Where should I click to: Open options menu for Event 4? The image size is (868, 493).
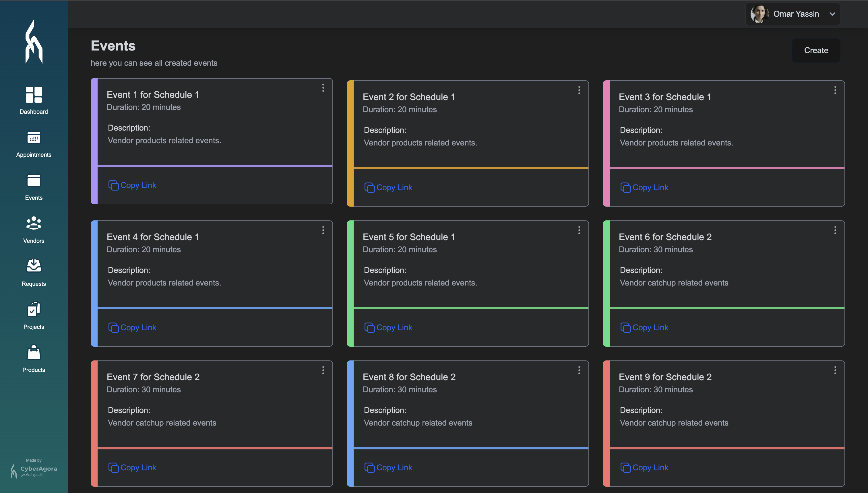click(323, 230)
